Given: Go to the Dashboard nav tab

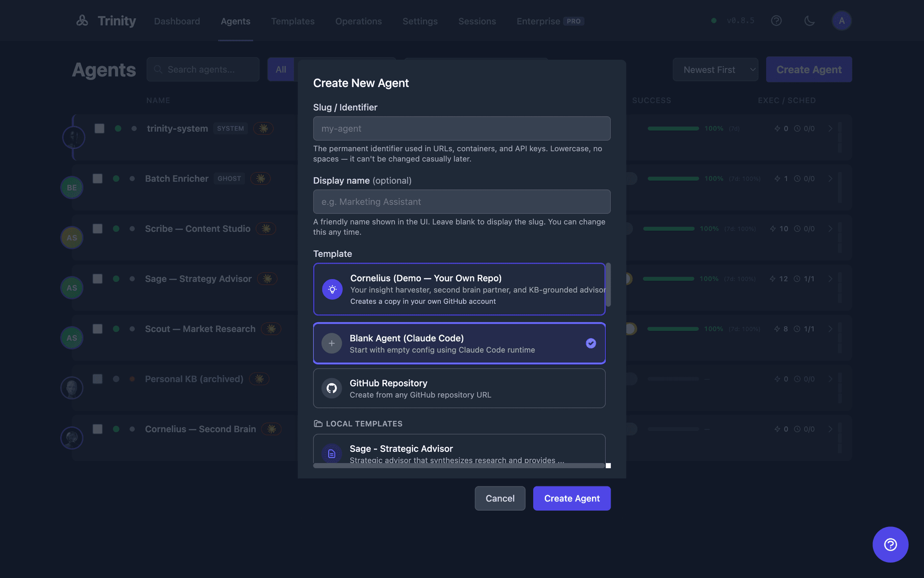Looking at the screenshot, I should pos(177,21).
